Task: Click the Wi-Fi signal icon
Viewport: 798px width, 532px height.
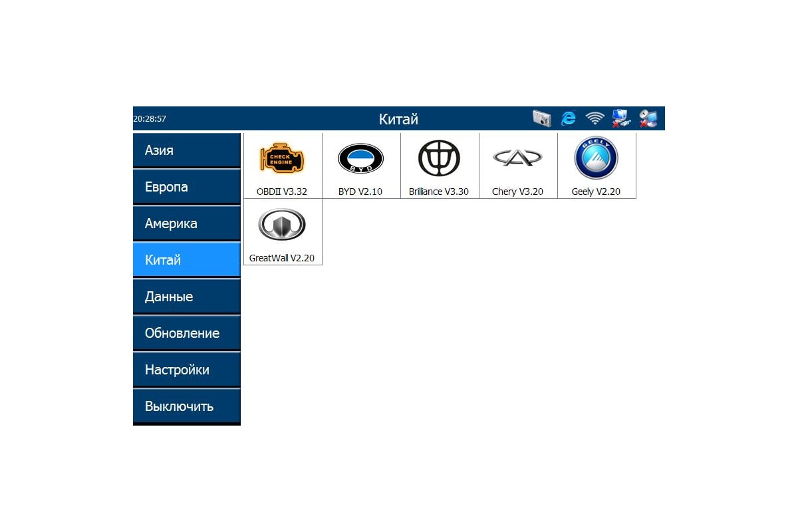Action: click(x=595, y=118)
